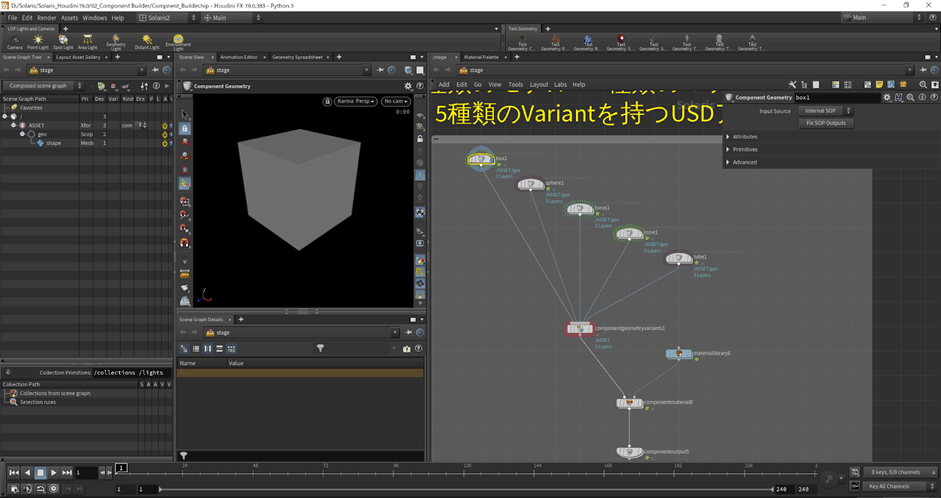This screenshot has width=941, height=498.
Task: Click the timeline at frame 96
Action: (396, 473)
